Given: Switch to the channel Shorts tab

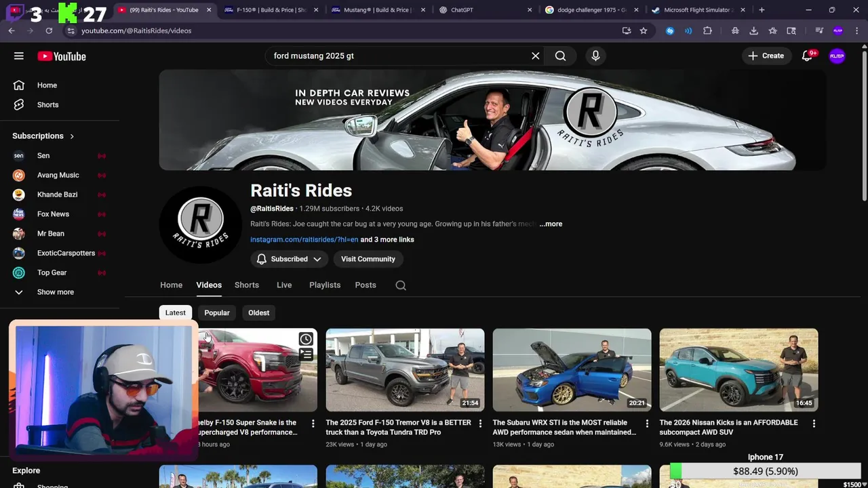Looking at the screenshot, I should pyautogui.click(x=247, y=285).
